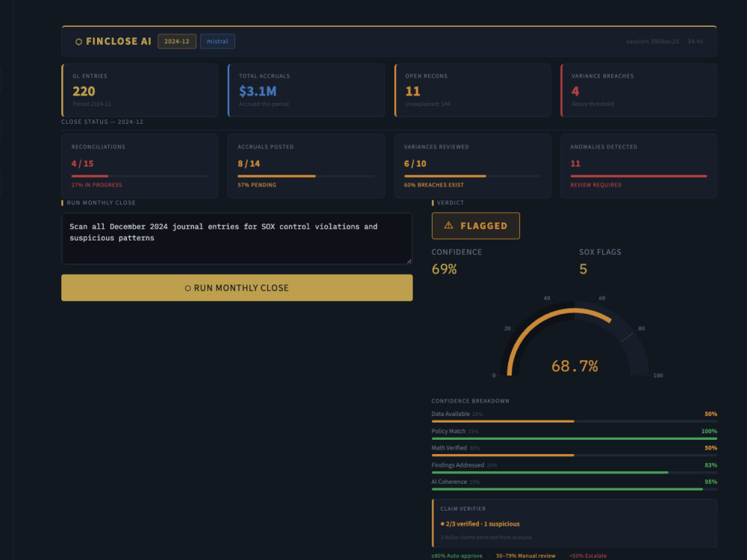Click the 'CONFIDENCE BREAKDOWN' heading
This screenshot has width=747, height=560.
coord(470,401)
